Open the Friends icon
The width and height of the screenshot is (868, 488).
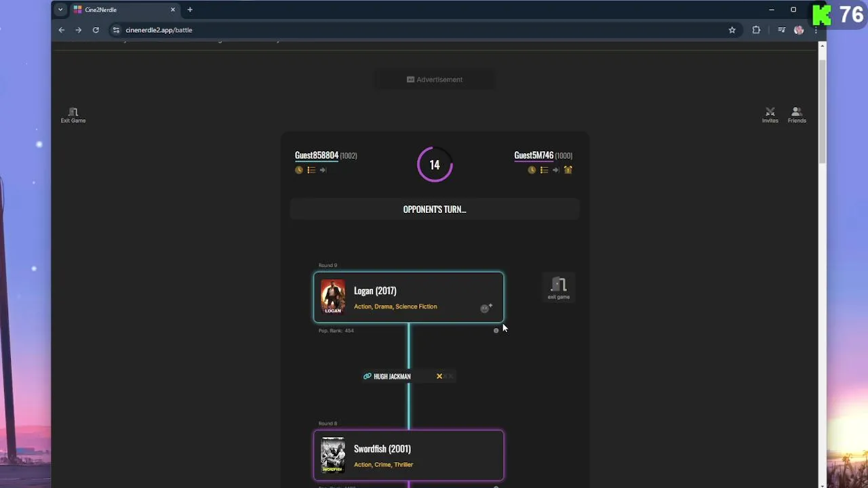797,112
